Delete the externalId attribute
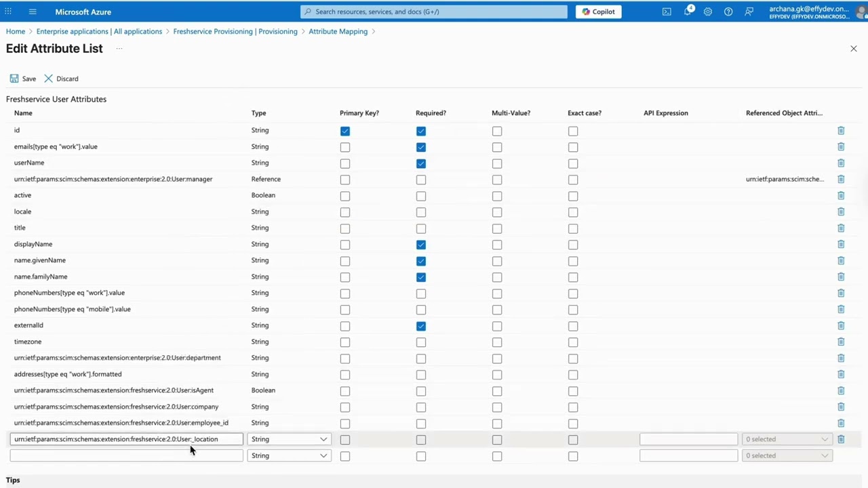This screenshot has height=488, width=868. (841, 325)
